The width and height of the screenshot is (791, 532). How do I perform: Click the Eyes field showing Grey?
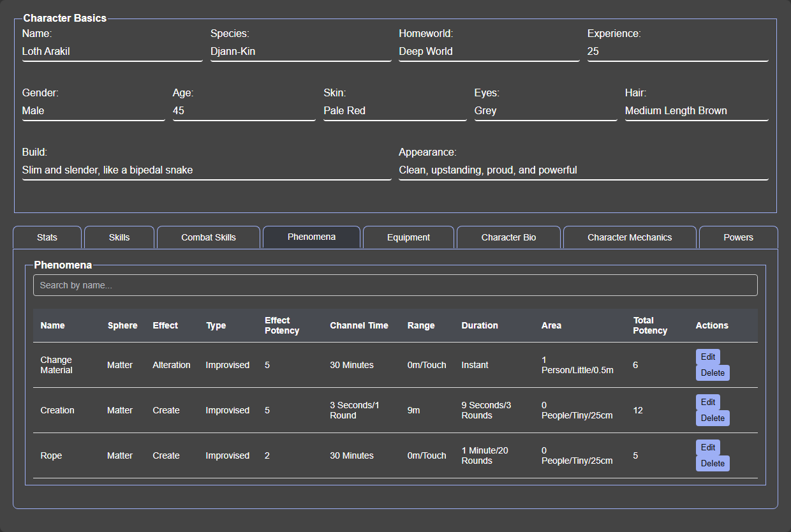(x=546, y=111)
